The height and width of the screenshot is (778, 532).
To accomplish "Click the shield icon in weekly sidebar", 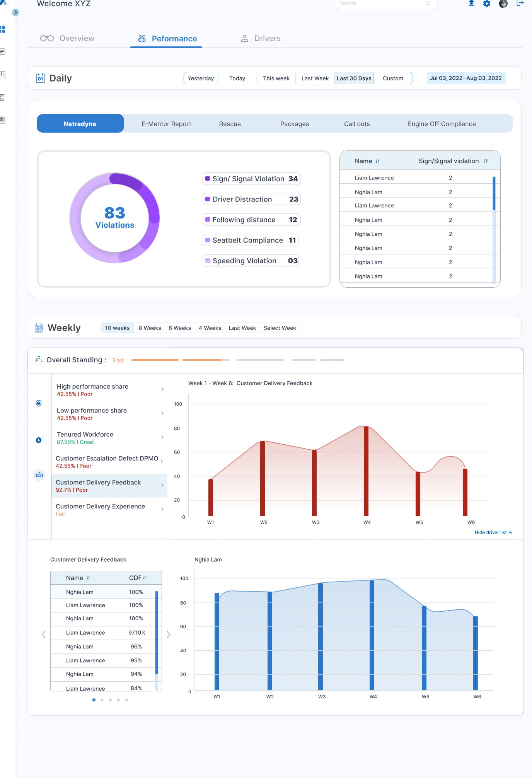I will (x=39, y=403).
